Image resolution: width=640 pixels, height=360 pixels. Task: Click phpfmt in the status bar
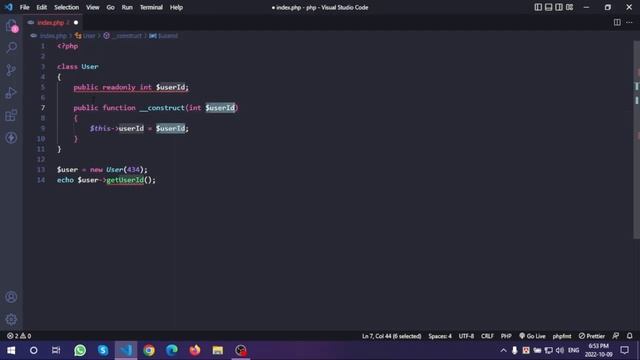tap(562, 336)
